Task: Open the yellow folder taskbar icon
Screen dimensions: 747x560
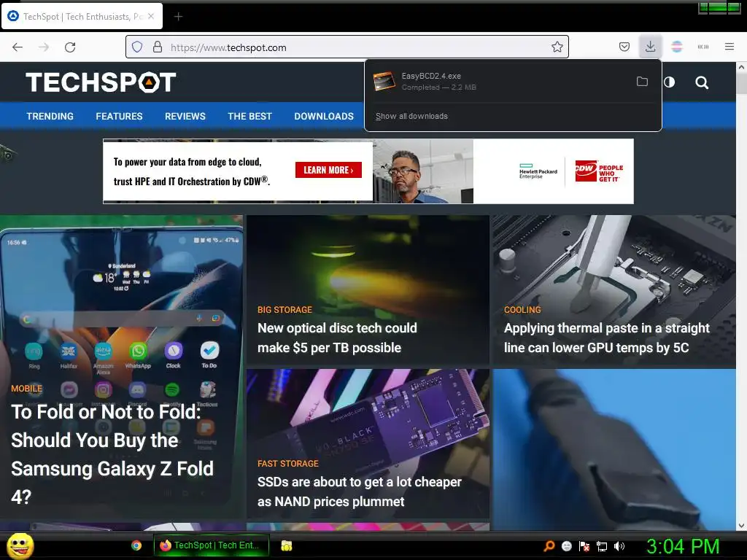Action: click(286, 545)
